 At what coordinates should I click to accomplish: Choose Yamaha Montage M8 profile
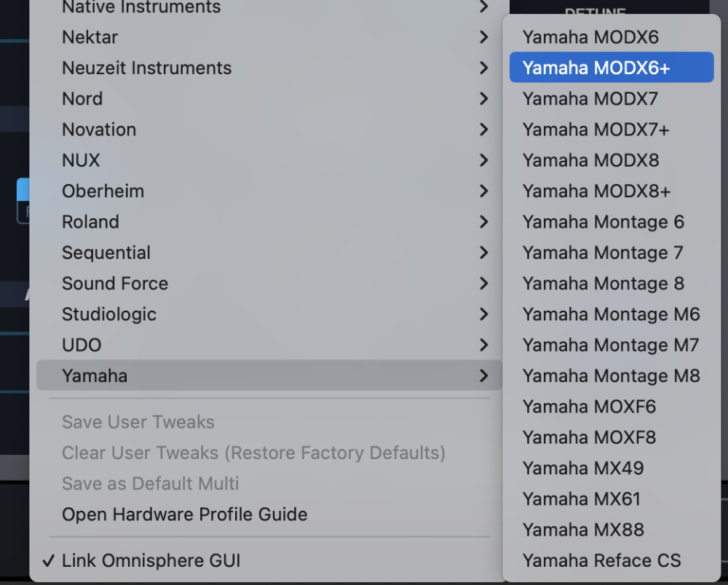[611, 375]
